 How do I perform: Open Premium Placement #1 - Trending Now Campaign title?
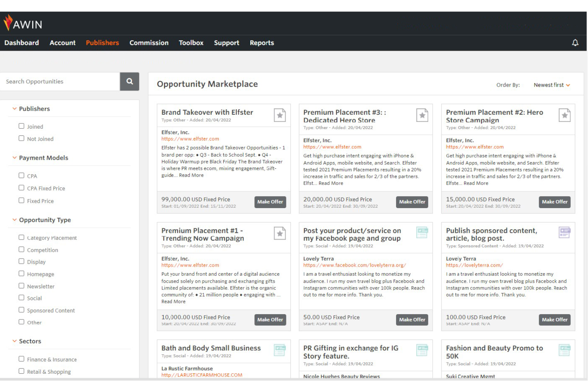tap(203, 234)
